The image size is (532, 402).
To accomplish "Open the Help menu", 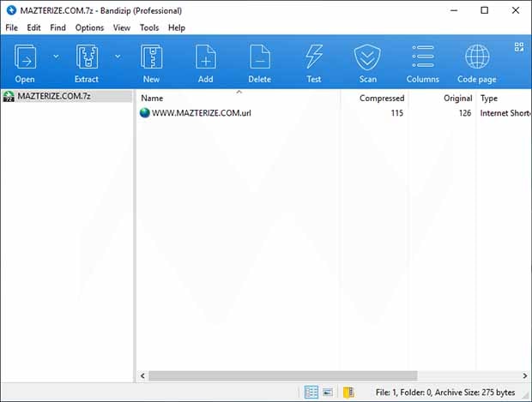I will (x=177, y=27).
